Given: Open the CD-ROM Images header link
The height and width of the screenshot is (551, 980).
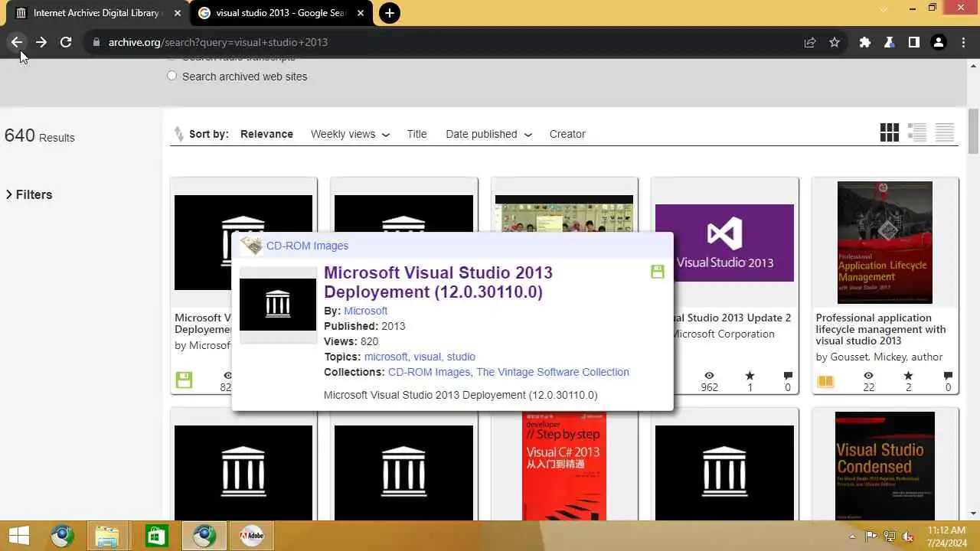Looking at the screenshot, I should click(307, 246).
